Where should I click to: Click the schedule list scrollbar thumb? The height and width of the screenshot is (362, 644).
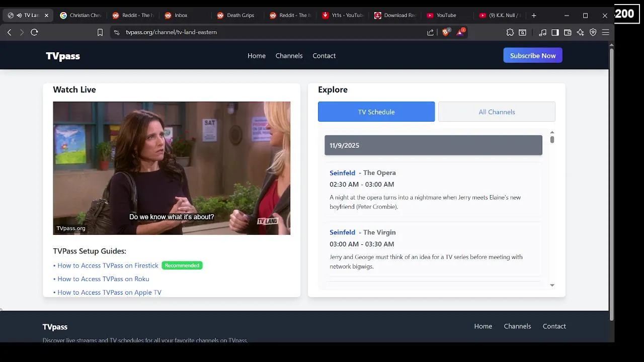[552, 139]
